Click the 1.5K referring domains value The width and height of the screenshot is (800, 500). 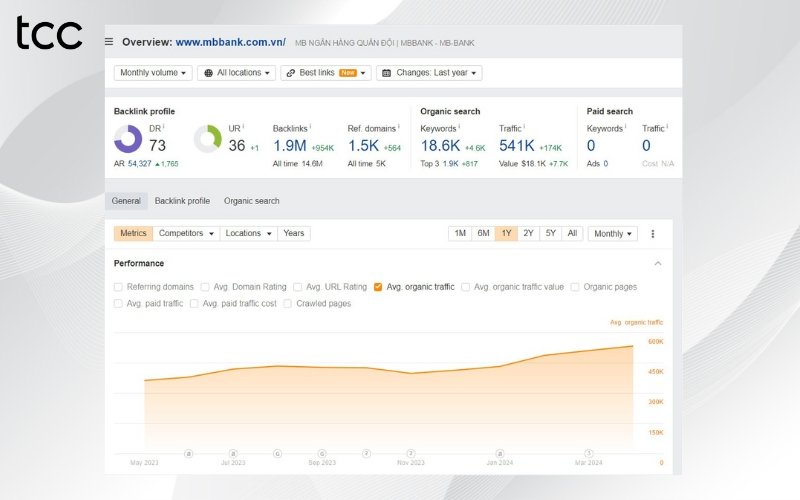tap(363, 146)
